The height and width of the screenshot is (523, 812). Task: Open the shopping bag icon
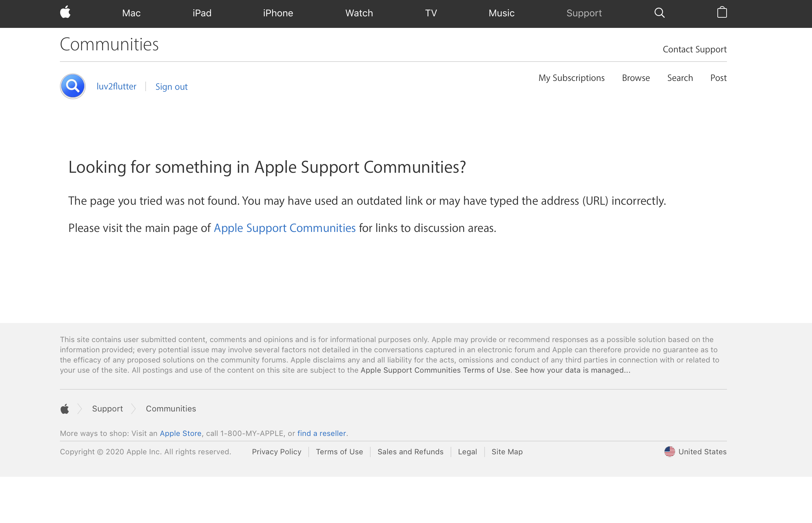point(722,13)
